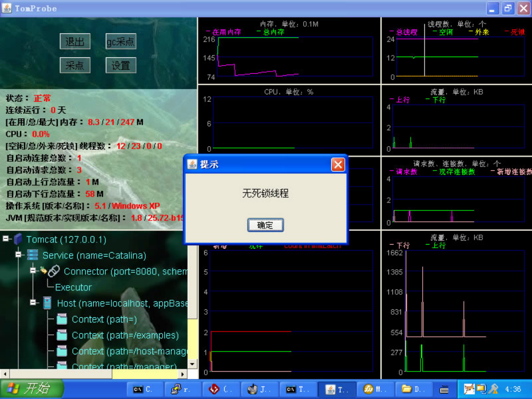The height and width of the screenshot is (399, 532).
Task: Click the memory value 8.3 / 21 / 247 M
Action: [116, 122]
